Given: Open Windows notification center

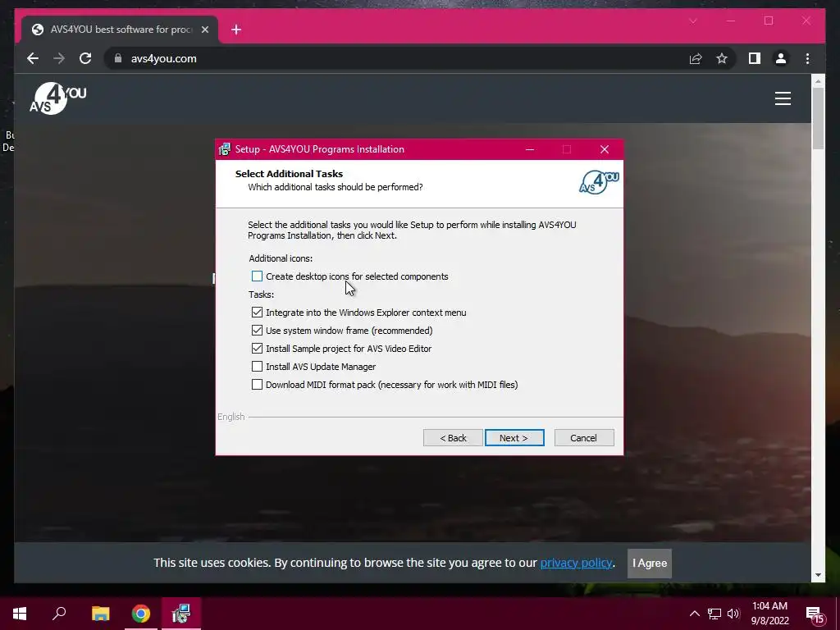Looking at the screenshot, I should tap(815, 614).
